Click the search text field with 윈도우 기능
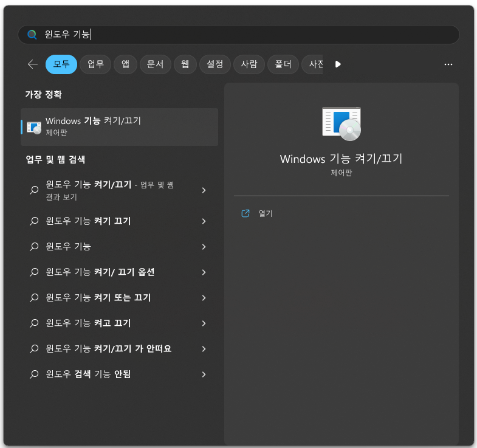This screenshot has height=448, width=477. pyautogui.click(x=238, y=35)
